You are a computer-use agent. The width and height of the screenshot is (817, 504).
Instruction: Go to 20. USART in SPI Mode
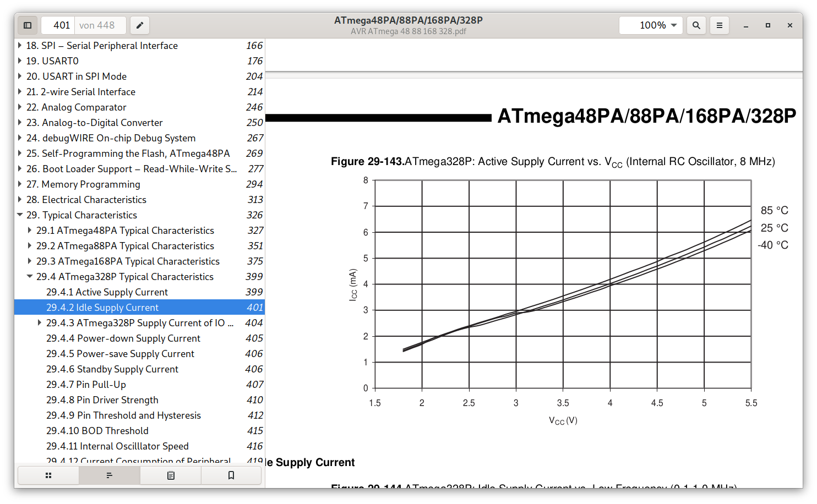coord(77,76)
